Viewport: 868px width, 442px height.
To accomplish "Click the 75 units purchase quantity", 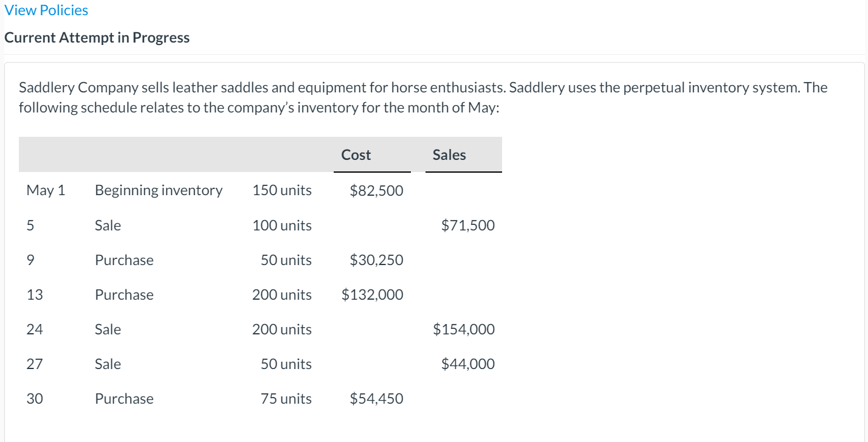I will click(x=286, y=399).
